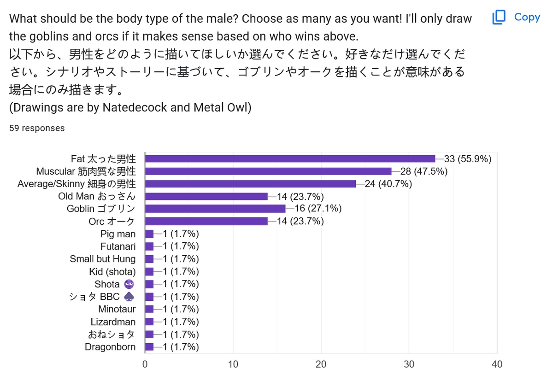Select the Orc bar in the chart

tap(206, 221)
